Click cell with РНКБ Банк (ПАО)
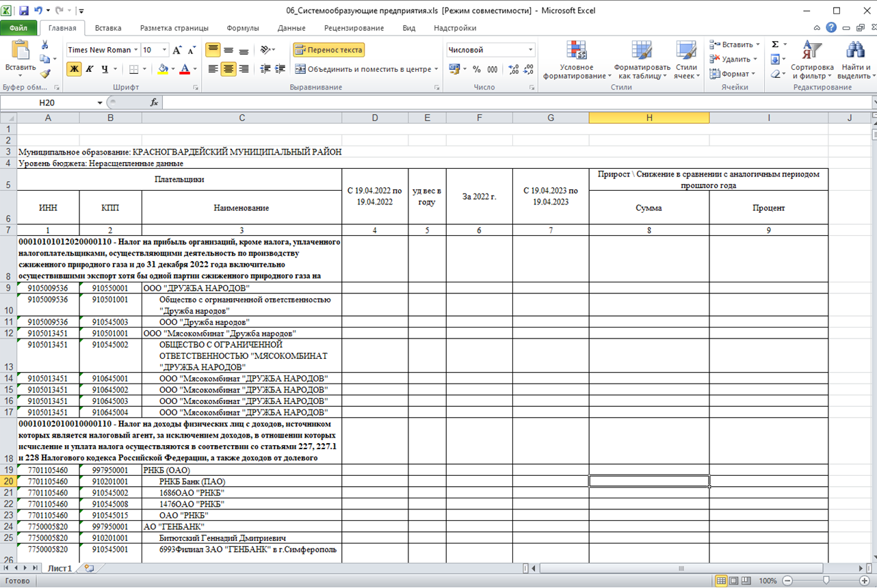 tap(241, 481)
